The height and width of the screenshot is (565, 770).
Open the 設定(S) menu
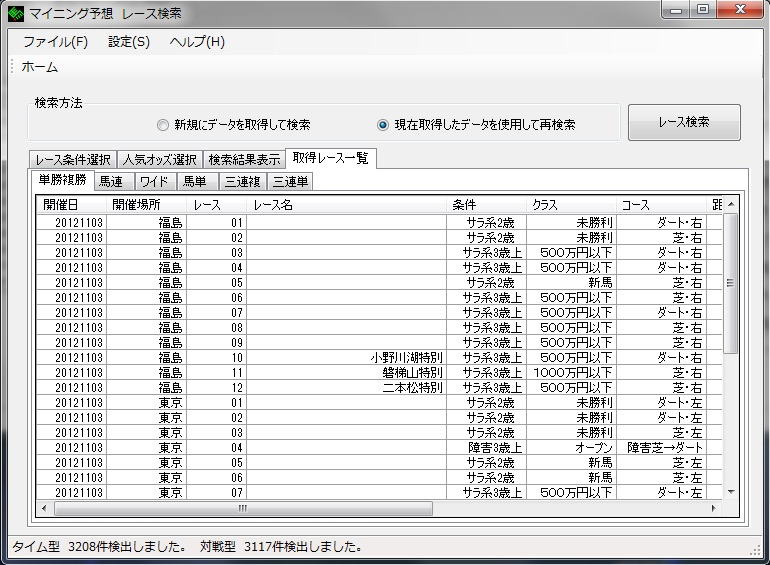tap(129, 42)
